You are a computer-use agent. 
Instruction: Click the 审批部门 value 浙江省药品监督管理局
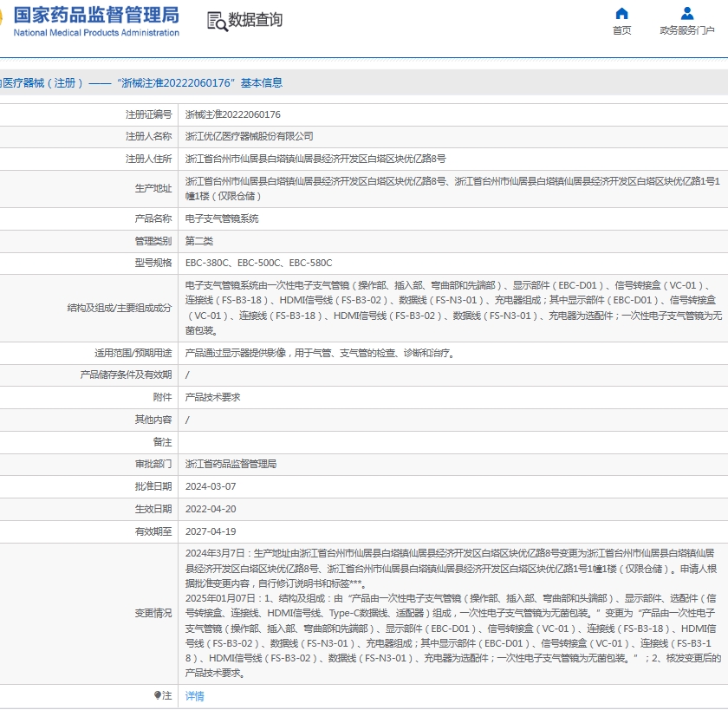pos(231,464)
